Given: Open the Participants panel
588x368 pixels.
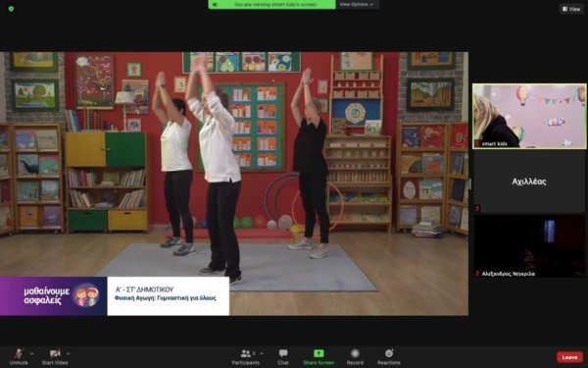Looking at the screenshot, I should [246, 357].
